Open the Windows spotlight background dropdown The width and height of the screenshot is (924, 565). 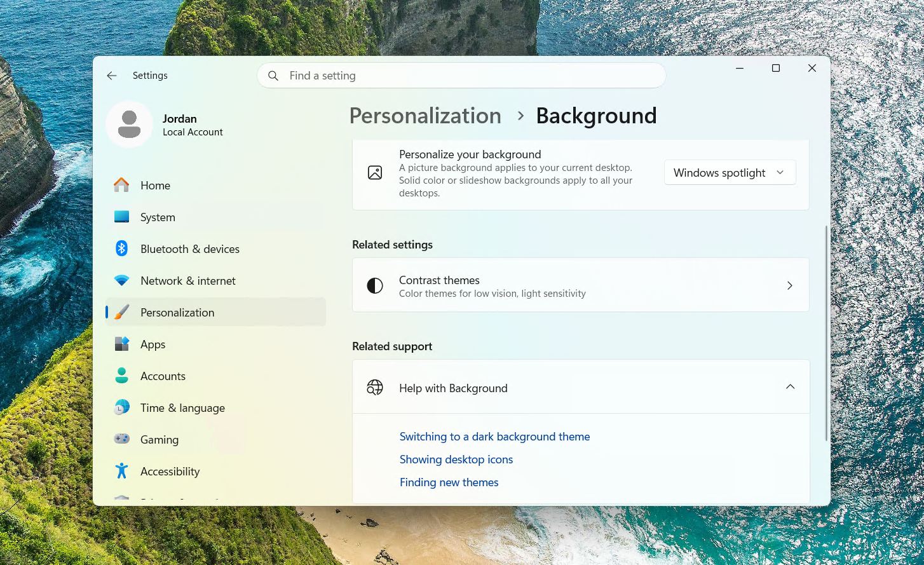tap(730, 173)
